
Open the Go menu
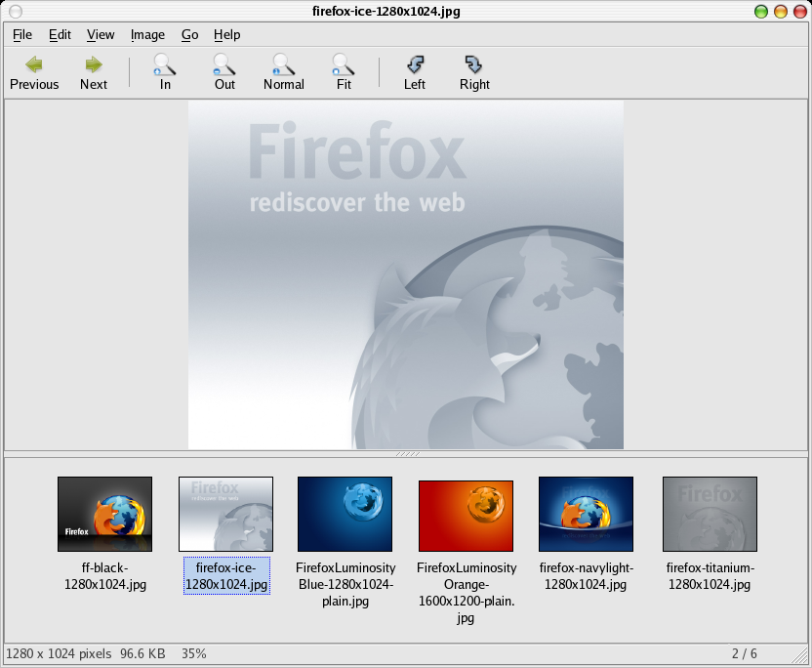[189, 34]
